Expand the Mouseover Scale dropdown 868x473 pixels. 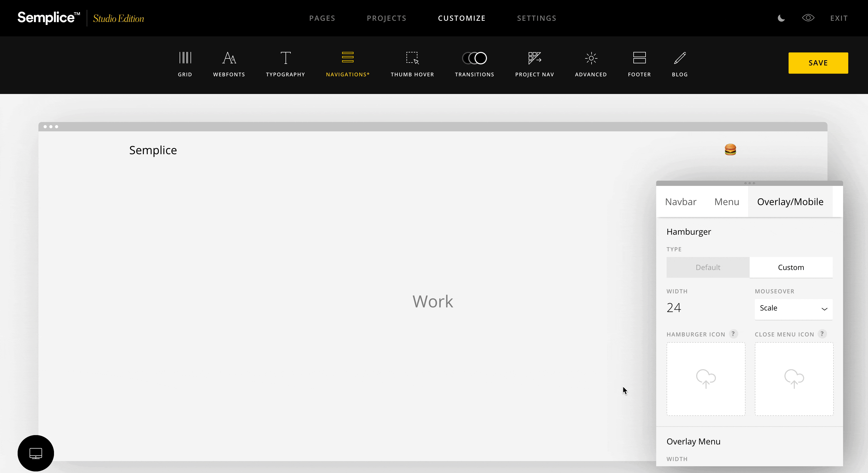(x=793, y=309)
